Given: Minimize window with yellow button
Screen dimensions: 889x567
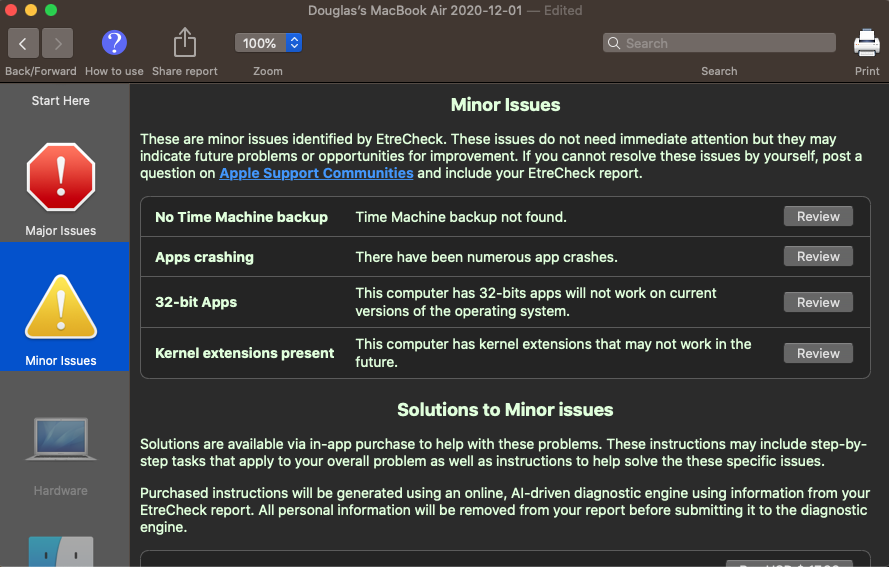Looking at the screenshot, I should click(x=31, y=10).
